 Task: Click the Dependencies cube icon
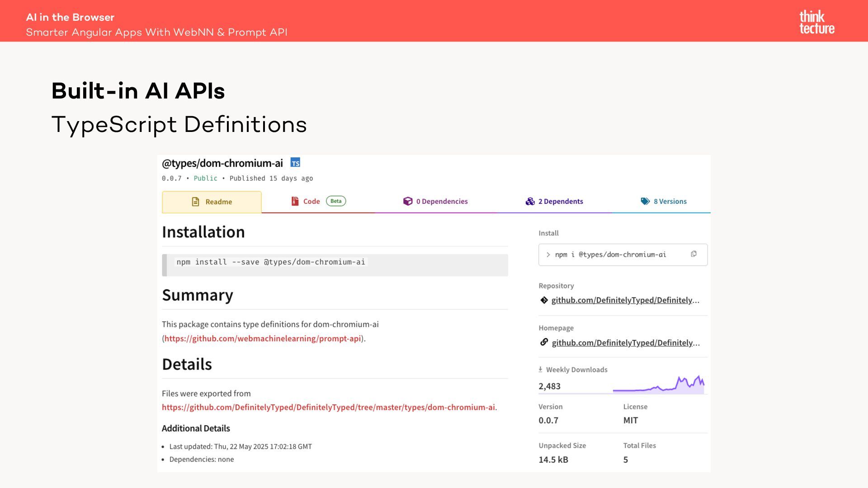407,201
